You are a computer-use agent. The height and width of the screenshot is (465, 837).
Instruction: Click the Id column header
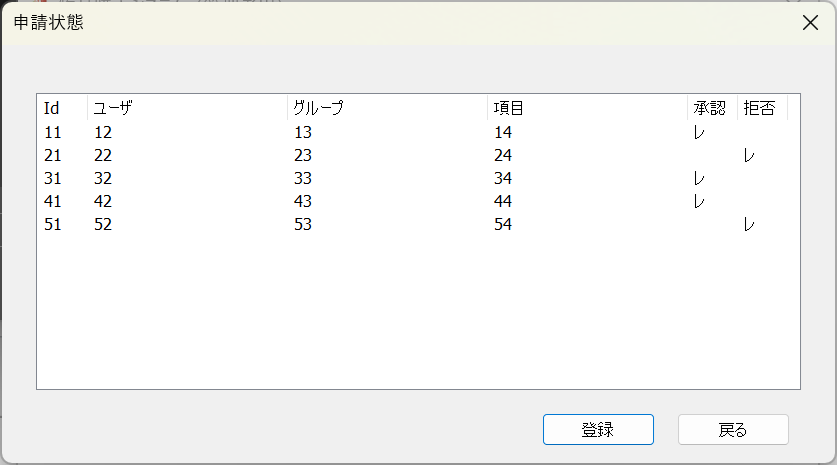coord(62,108)
